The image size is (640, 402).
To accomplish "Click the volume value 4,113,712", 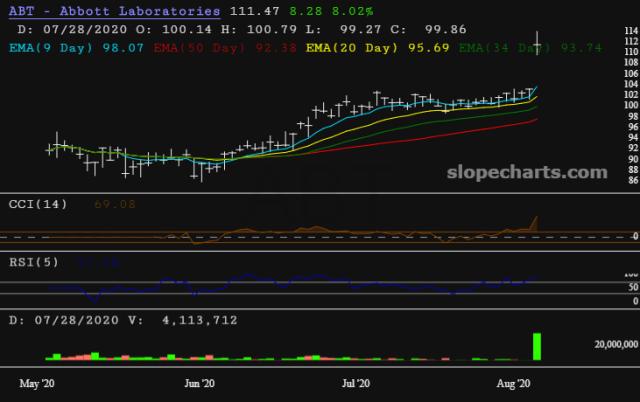I will (200, 320).
